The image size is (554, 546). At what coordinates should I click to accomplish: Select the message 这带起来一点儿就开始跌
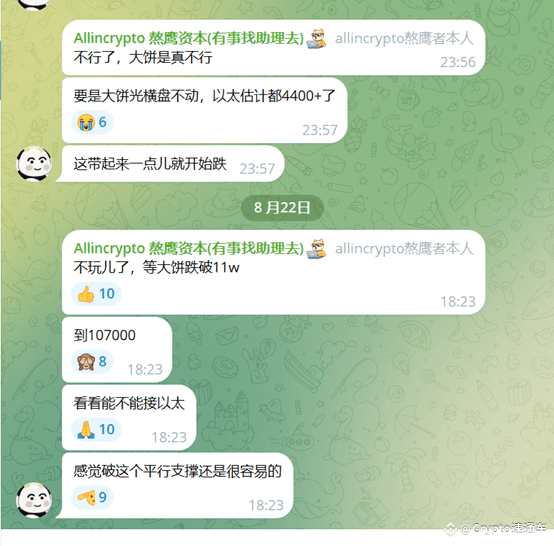(150, 164)
